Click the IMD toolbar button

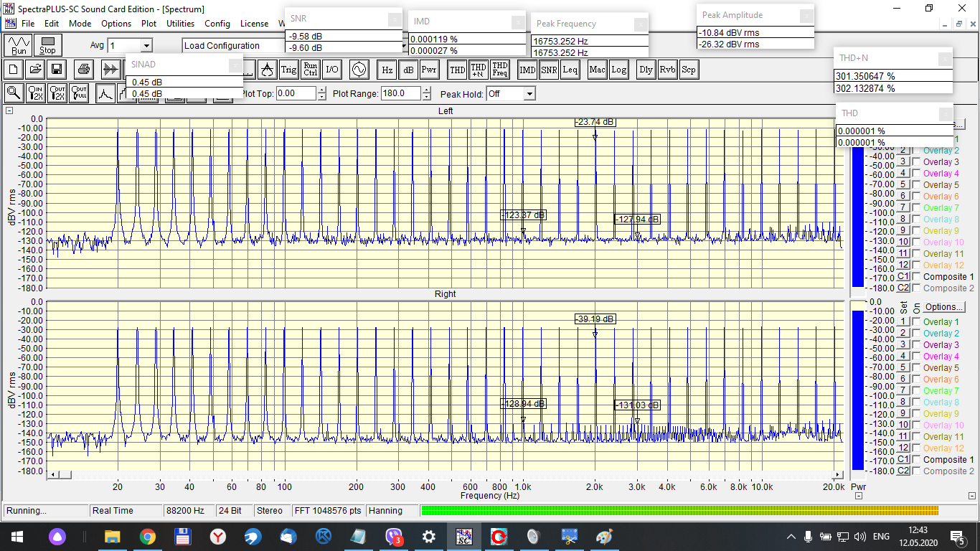(527, 70)
